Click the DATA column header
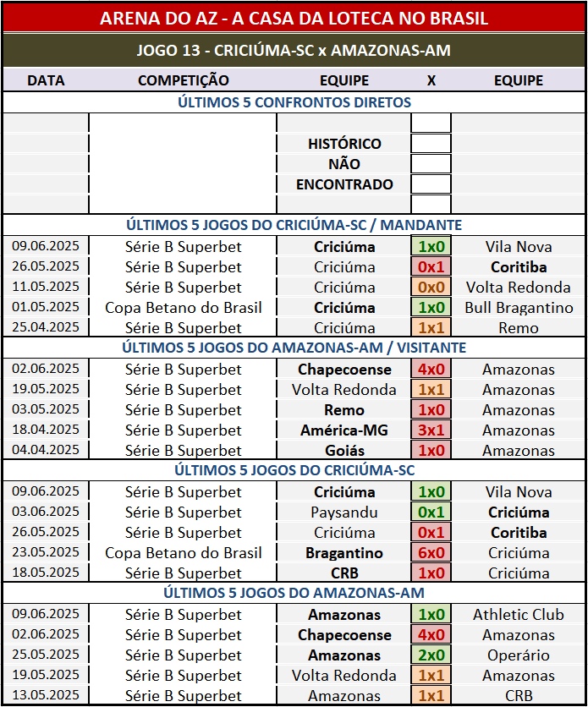The height and width of the screenshot is (707, 588). click(x=46, y=80)
